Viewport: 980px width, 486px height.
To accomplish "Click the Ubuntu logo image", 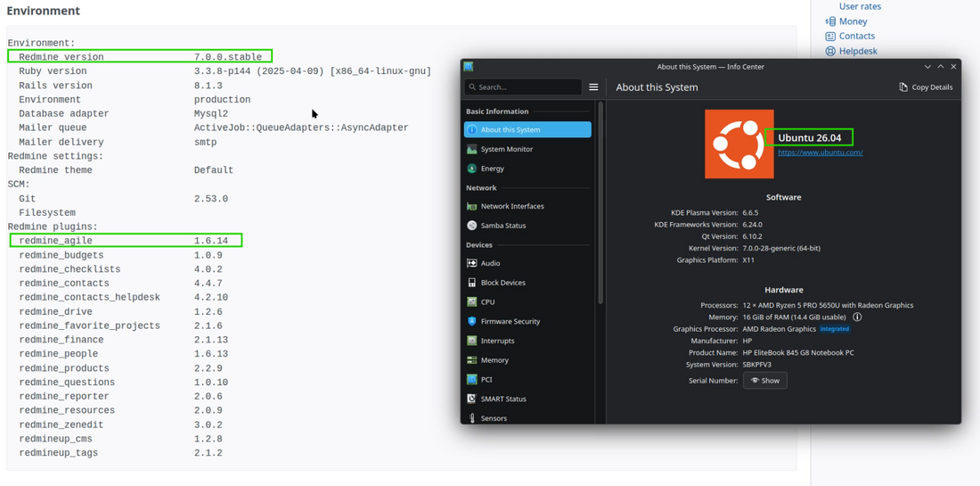I will 739,144.
